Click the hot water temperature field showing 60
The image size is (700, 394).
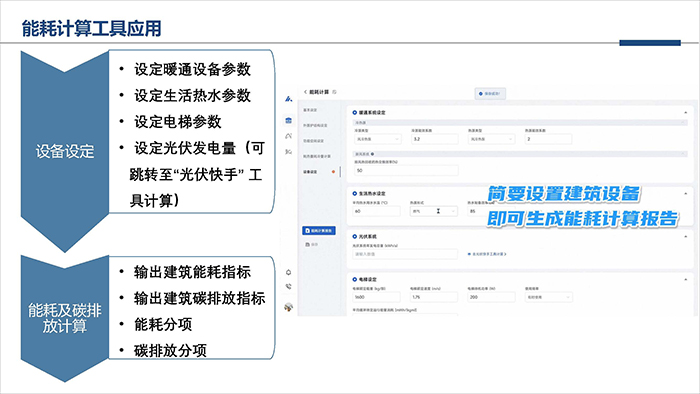click(377, 211)
